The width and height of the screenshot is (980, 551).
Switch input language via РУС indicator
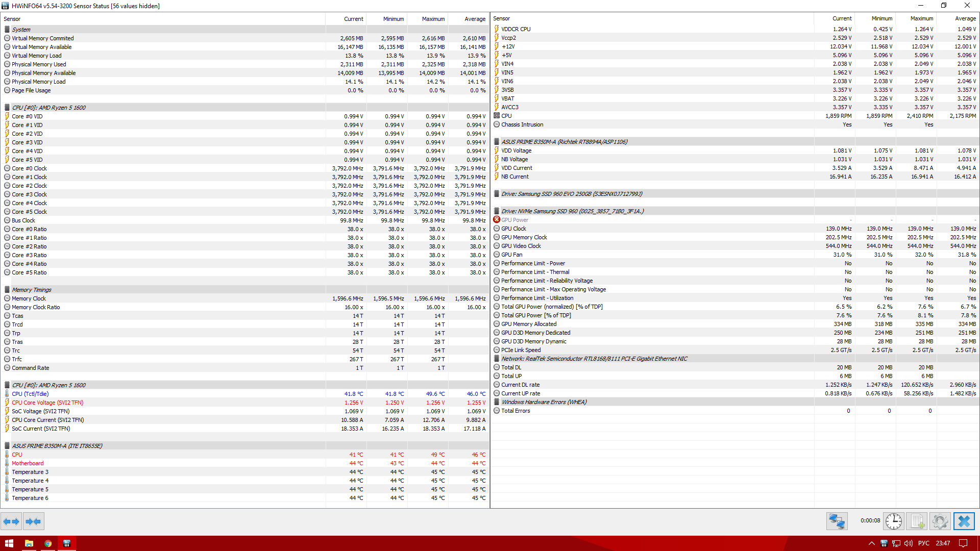[923, 543]
